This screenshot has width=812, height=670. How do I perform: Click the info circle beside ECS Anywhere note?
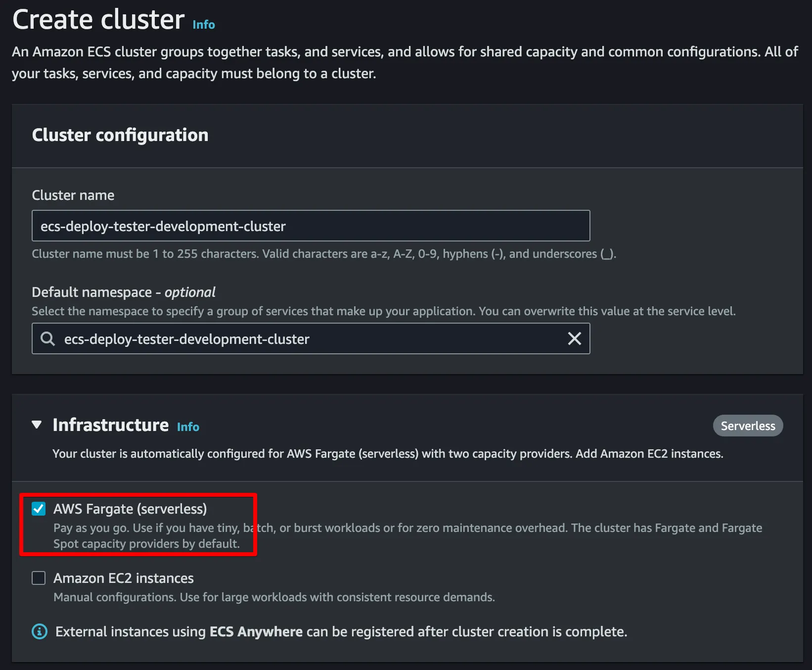[40, 631]
